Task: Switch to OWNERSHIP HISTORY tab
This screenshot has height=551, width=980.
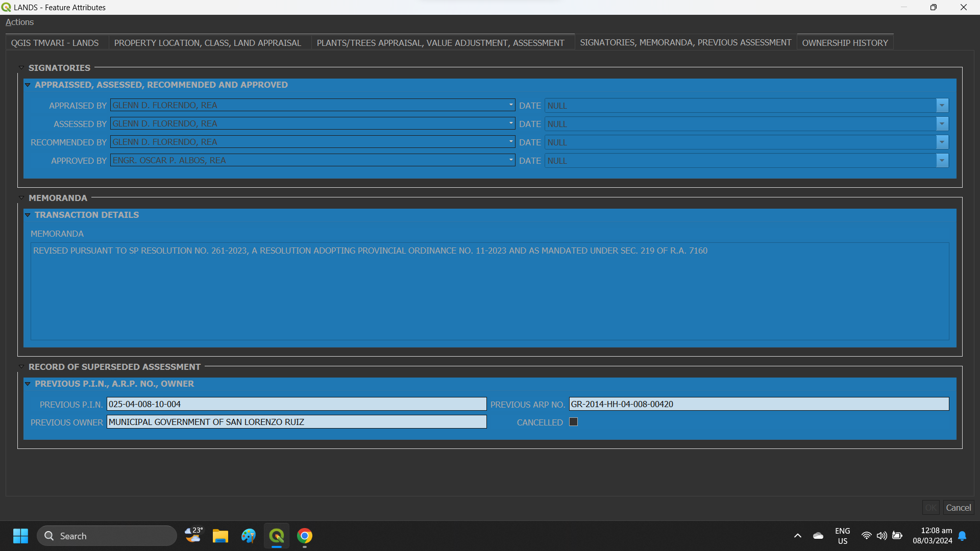Action: click(x=845, y=43)
